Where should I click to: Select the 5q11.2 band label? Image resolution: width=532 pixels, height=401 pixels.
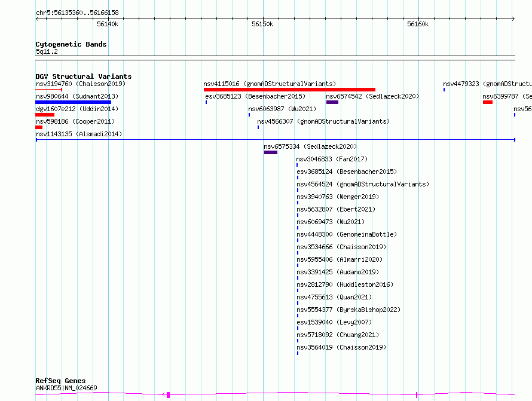pyautogui.click(x=47, y=51)
